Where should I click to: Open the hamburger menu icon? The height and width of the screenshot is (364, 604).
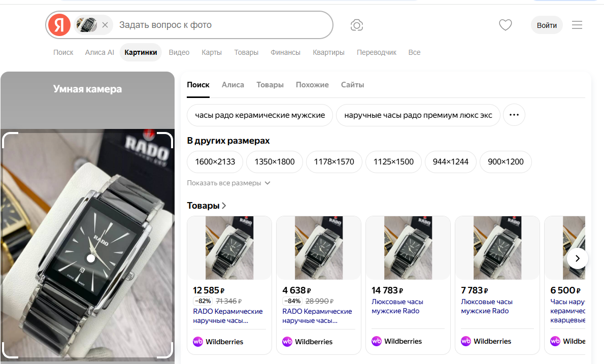(x=577, y=25)
